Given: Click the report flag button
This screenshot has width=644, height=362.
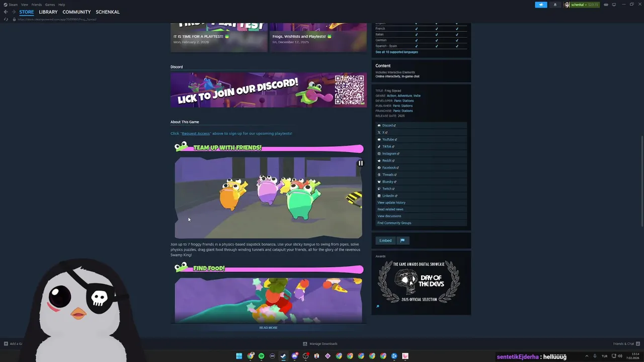Looking at the screenshot, I should (403, 240).
